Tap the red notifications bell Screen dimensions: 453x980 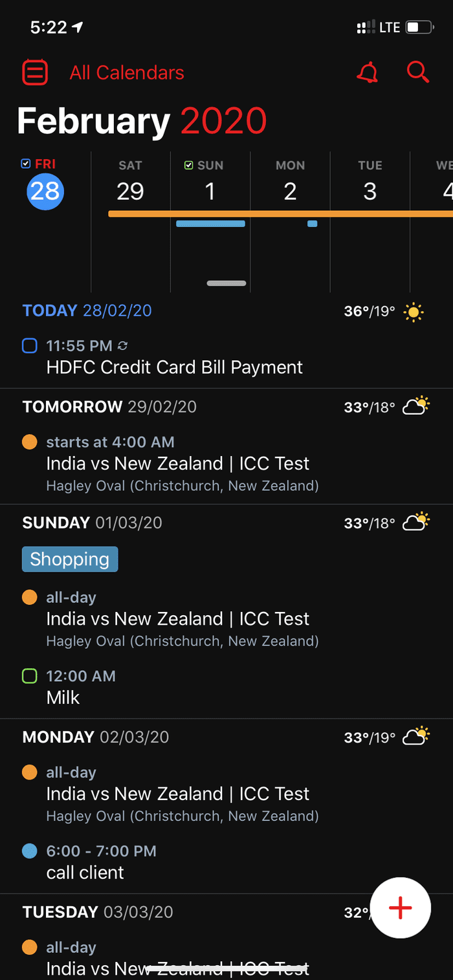click(x=367, y=72)
